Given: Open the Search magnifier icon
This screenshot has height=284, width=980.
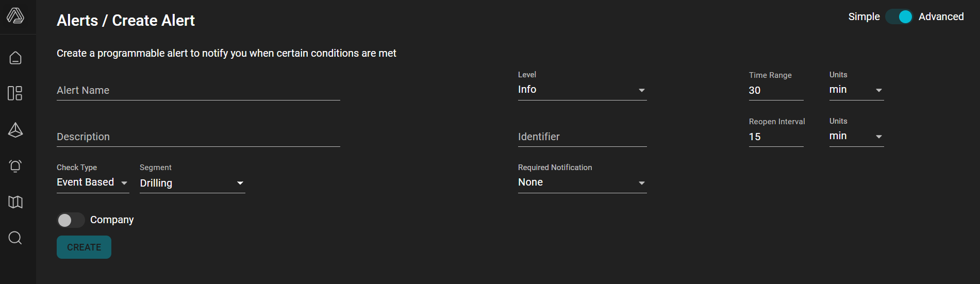Looking at the screenshot, I should click(15, 238).
